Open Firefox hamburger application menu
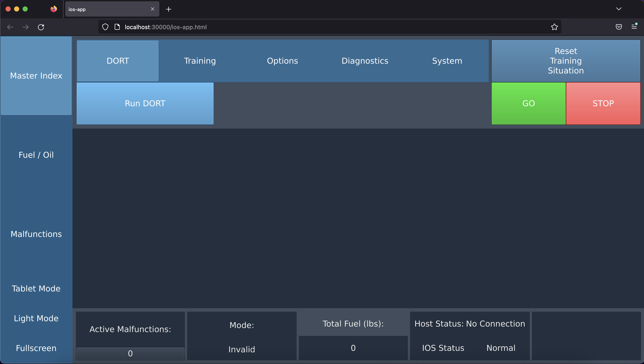Screen dimensions: 644x364 click(x=634, y=26)
